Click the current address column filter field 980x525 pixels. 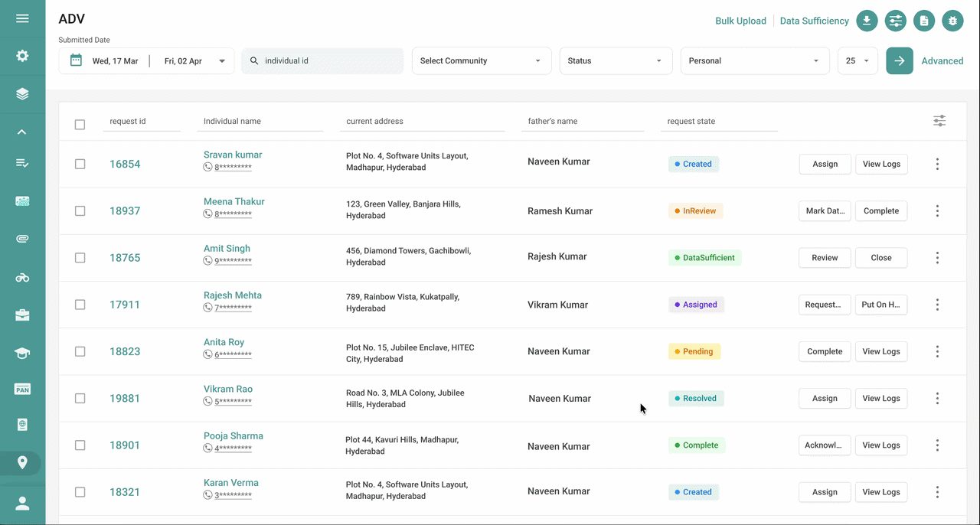pos(423,121)
